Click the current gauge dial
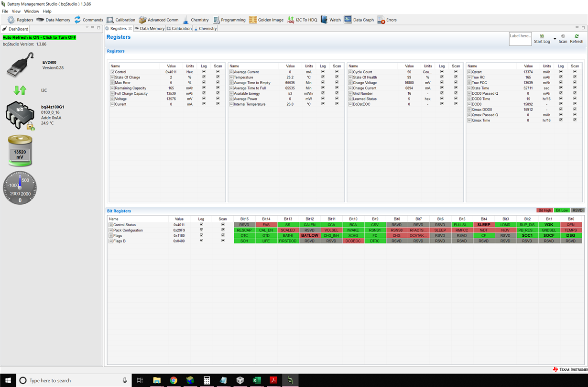 tap(20, 188)
